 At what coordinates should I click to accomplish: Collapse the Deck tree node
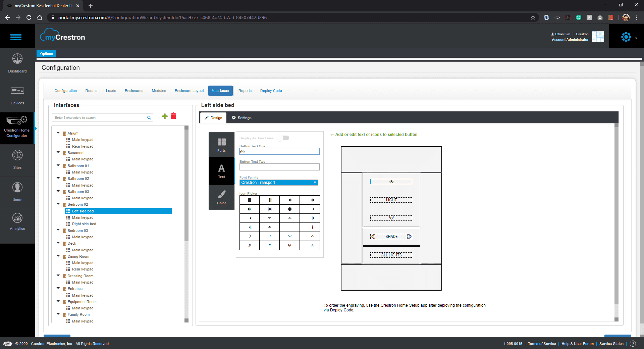(58, 243)
